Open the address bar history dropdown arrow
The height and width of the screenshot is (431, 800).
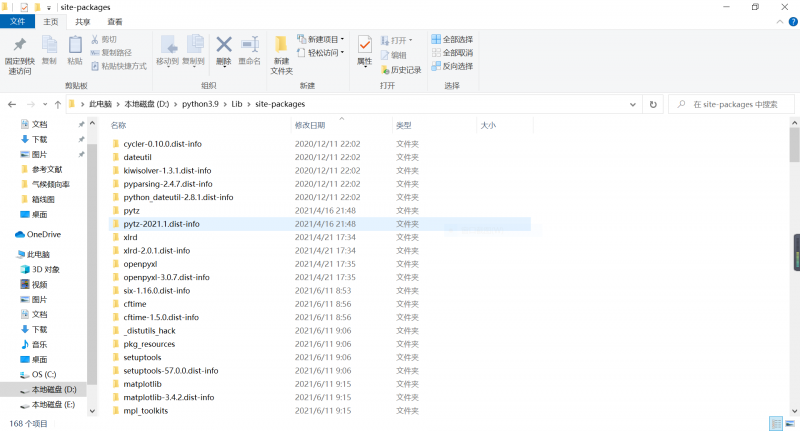633,104
